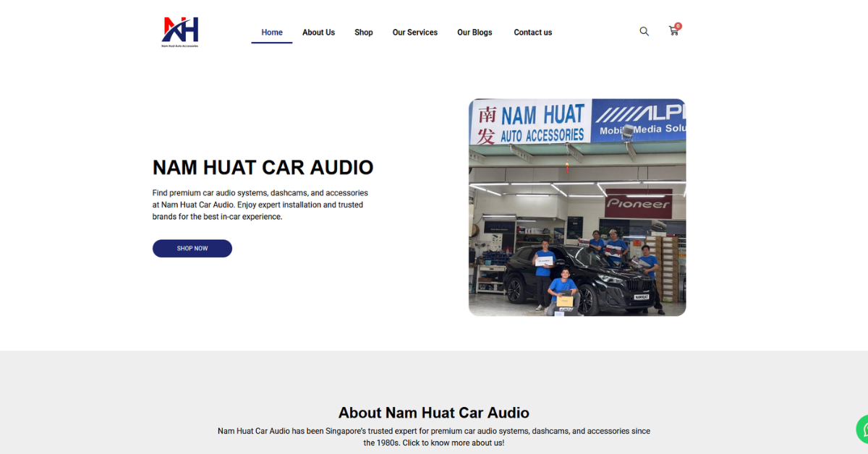Open the shopping cart icon
868x454 pixels.
coord(674,30)
